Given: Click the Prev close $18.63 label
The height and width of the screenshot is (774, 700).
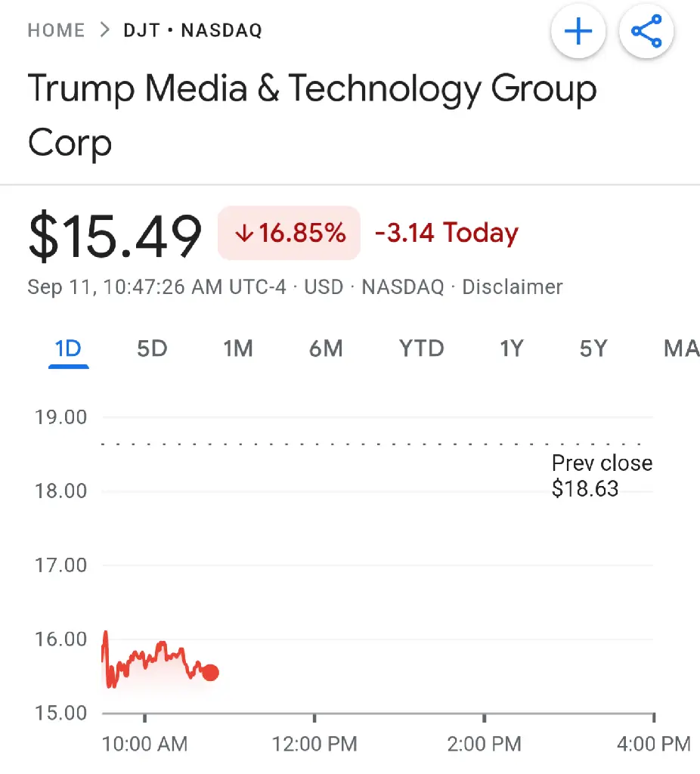Looking at the screenshot, I should [602, 476].
